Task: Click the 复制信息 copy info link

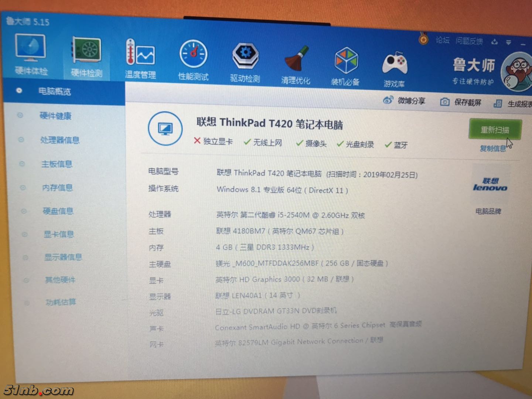Action: pos(492,149)
